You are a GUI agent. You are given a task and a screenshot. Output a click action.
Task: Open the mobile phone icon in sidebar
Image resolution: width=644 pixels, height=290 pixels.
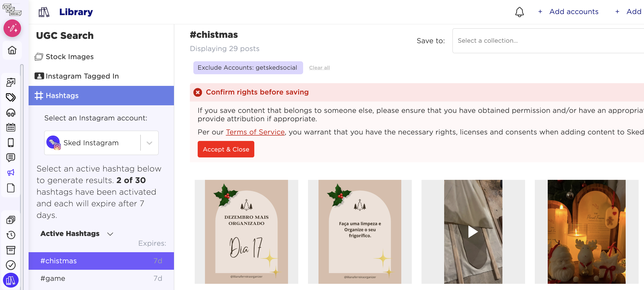[x=11, y=142]
